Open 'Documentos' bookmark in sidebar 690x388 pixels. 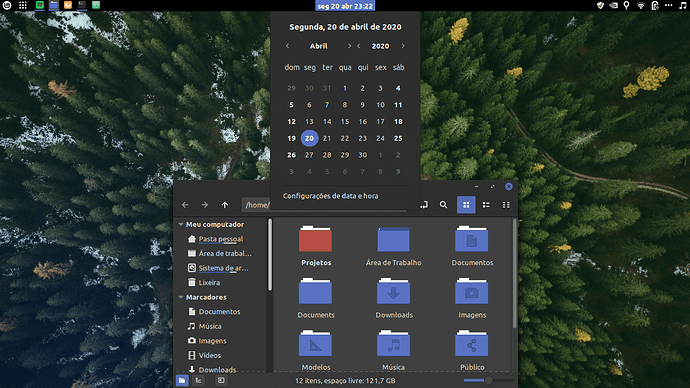coord(219,311)
